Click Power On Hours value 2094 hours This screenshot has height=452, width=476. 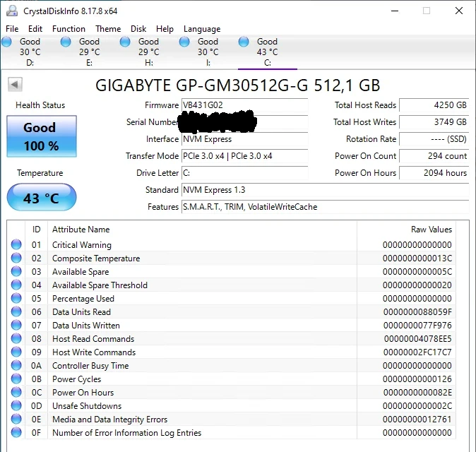click(434, 173)
